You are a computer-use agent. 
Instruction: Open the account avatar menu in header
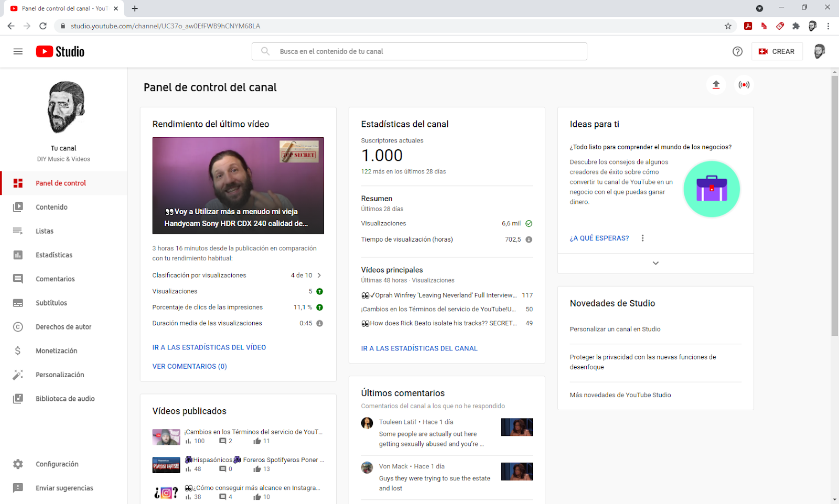[819, 51]
